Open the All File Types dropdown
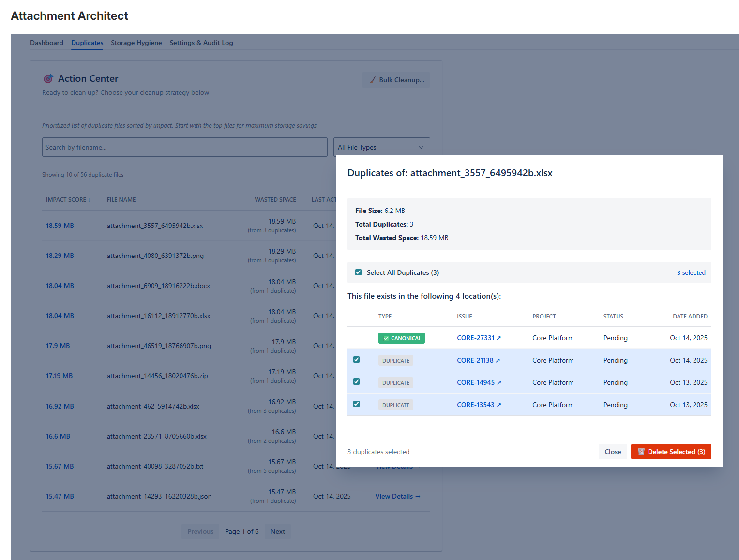The height and width of the screenshot is (560, 739). pyautogui.click(x=381, y=147)
